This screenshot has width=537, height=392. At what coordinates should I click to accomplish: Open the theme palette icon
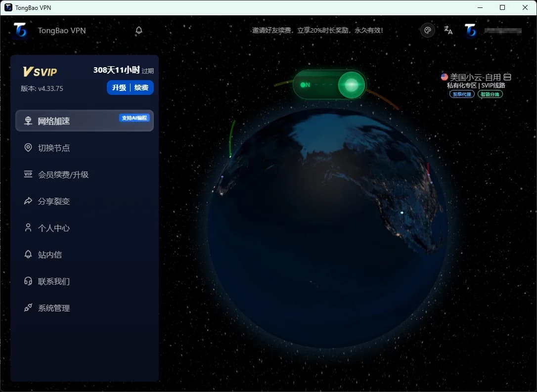click(x=428, y=31)
